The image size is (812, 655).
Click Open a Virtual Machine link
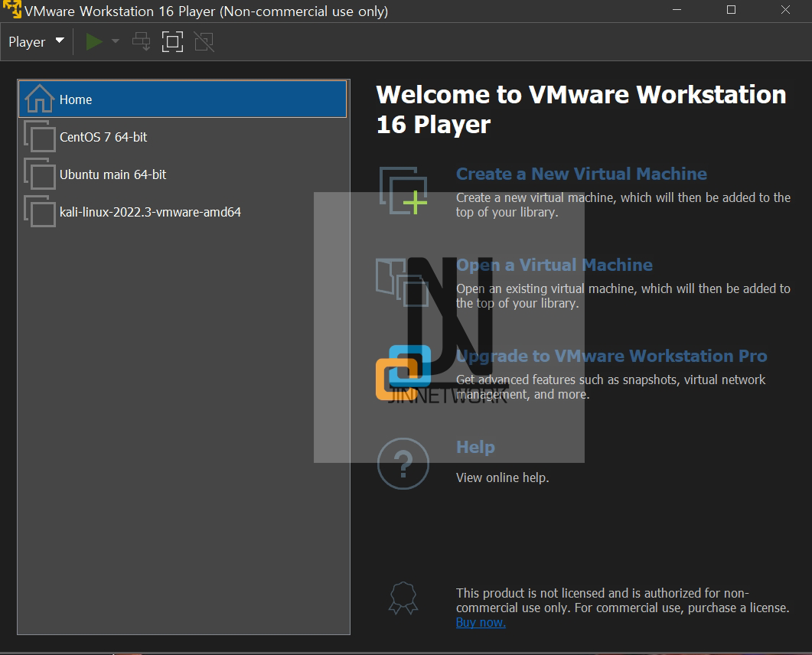click(554, 265)
